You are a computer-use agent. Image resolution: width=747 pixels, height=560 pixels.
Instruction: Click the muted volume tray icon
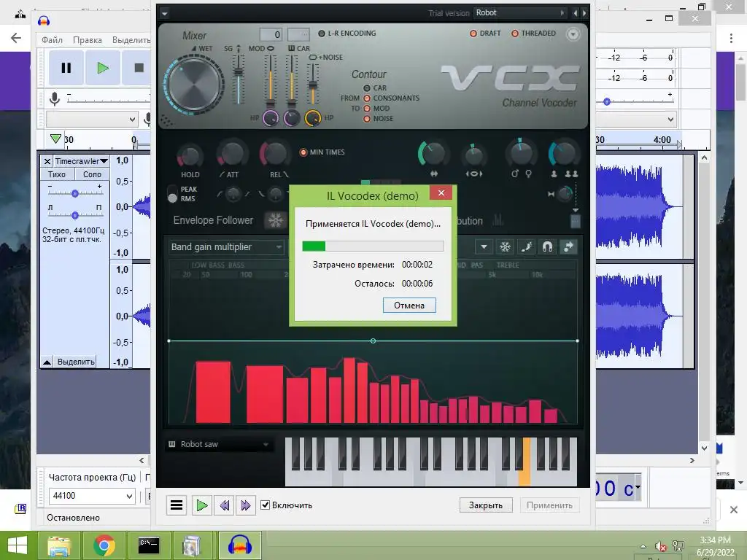[x=660, y=546]
